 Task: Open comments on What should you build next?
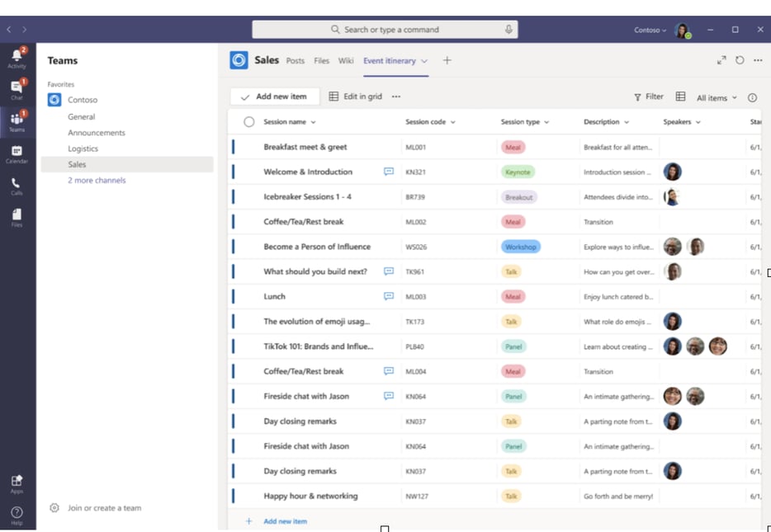click(389, 271)
